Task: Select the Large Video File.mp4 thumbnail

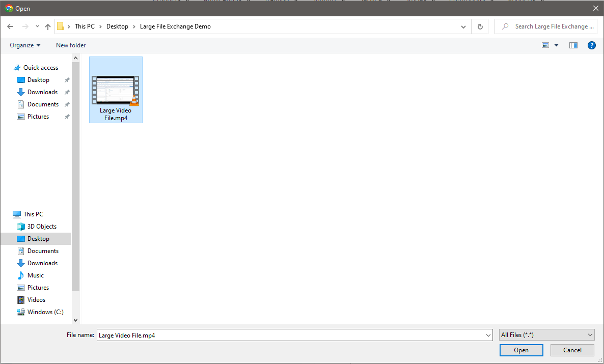Action: point(116,90)
